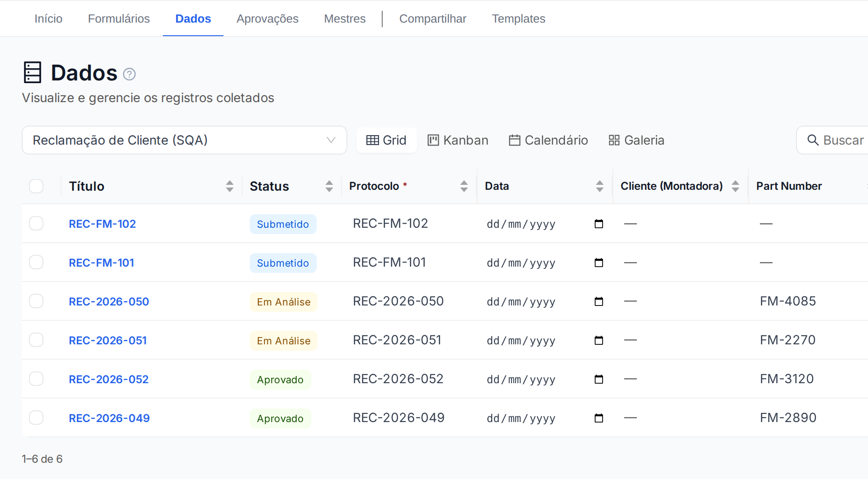The width and height of the screenshot is (868, 479).
Task: Switch to Calendário view
Action: 548,140
